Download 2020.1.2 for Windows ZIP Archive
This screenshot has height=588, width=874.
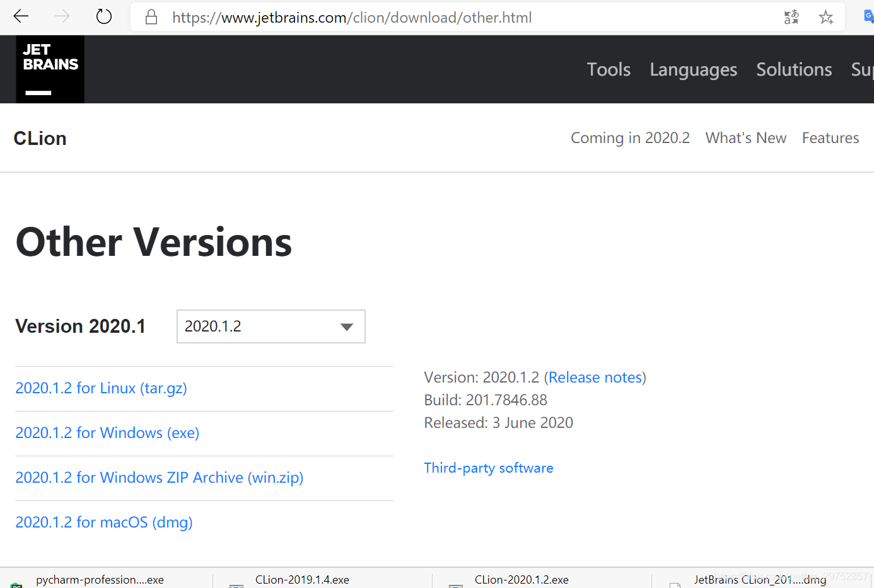click(160, 478)
